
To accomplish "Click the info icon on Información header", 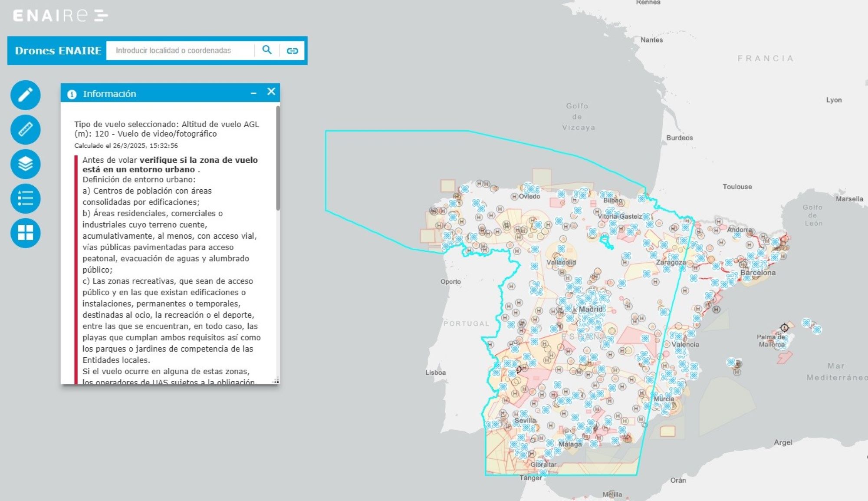I will [73, 93].
